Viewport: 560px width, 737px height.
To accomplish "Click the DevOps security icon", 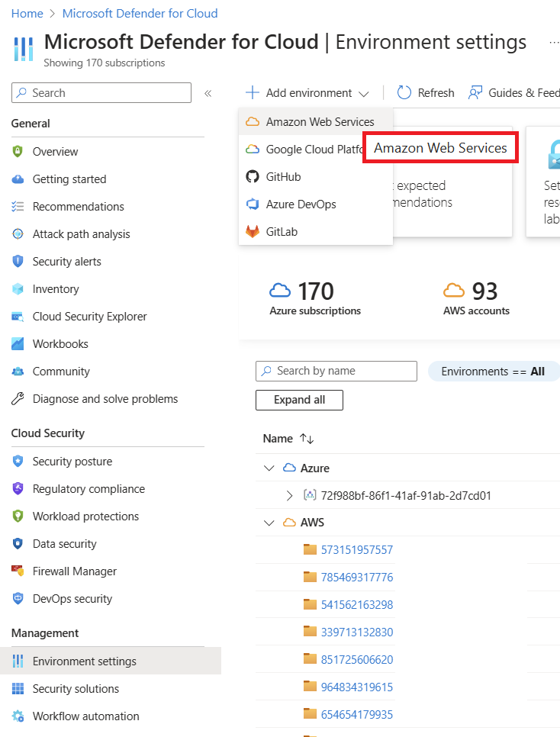I will pyautogui.click(x=18, y=598).
